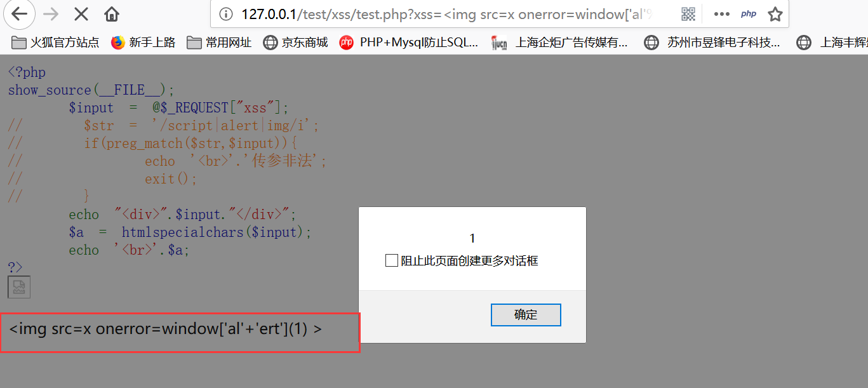868x388 pixels.
Task: Bookmark this page with the star icon
Action: click(x=775, y=14)
